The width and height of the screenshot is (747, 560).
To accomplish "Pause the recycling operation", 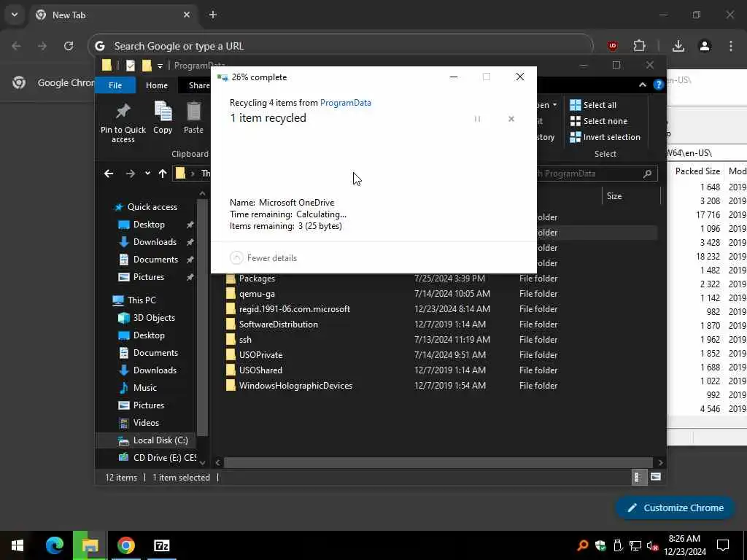I will (477, 119).
